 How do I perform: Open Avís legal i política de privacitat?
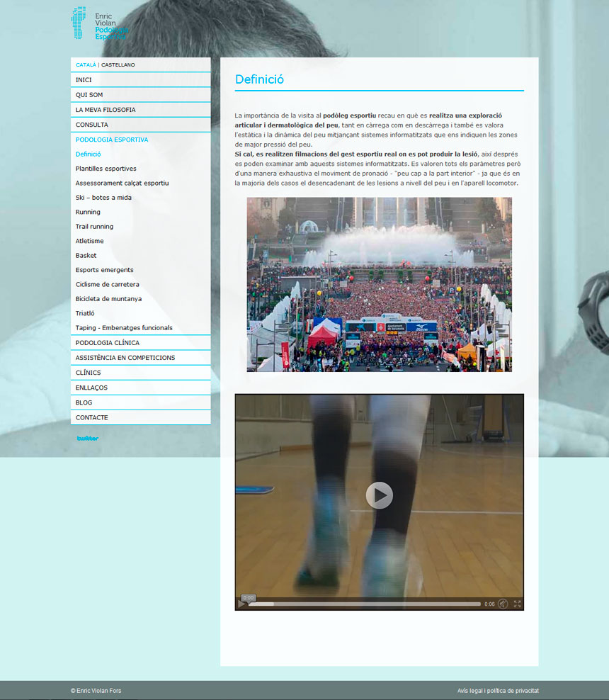498,691
